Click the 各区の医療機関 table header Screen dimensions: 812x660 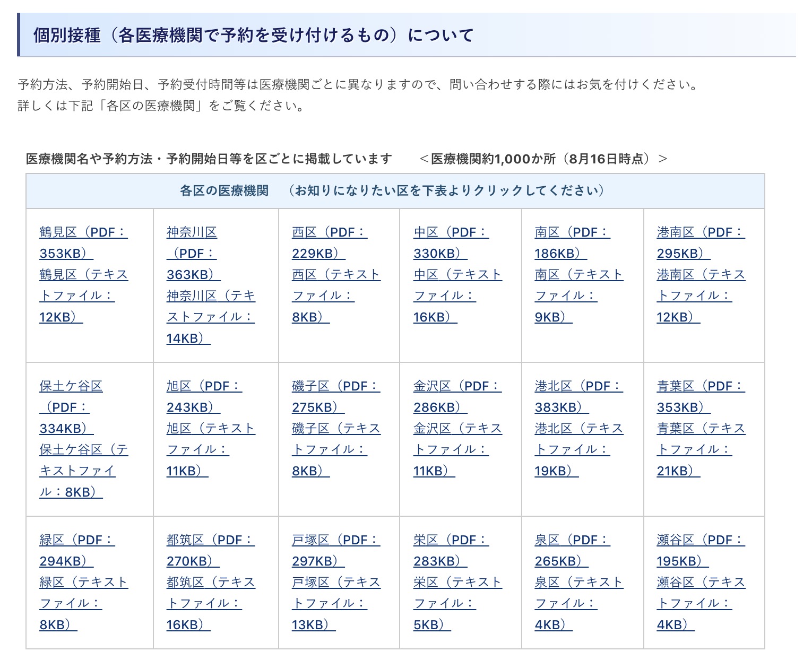395,190
